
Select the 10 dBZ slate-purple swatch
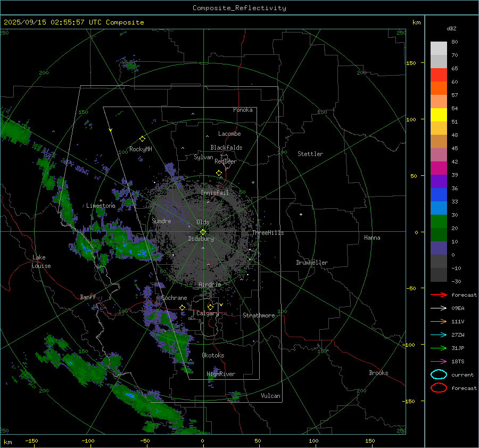point(439,248)
